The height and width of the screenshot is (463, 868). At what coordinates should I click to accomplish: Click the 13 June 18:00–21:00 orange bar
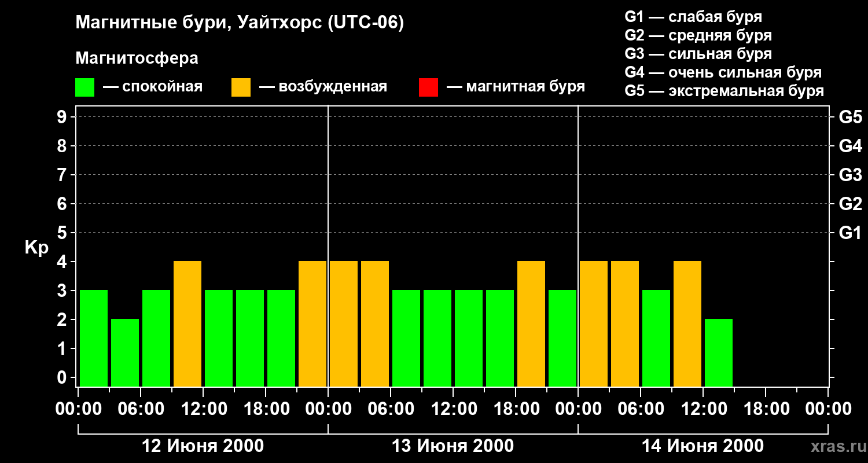pyautogui.click(x=531, y=324)
